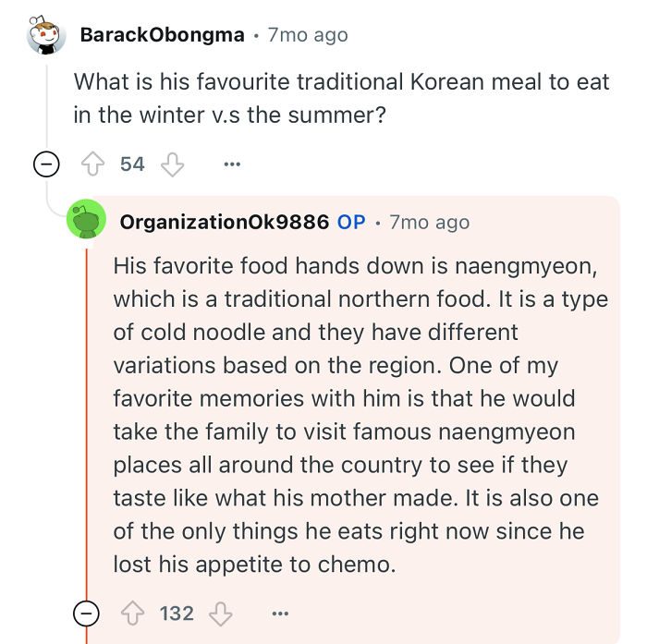
Task: Open more options on BarackObongma's comment
Action: 231,164
